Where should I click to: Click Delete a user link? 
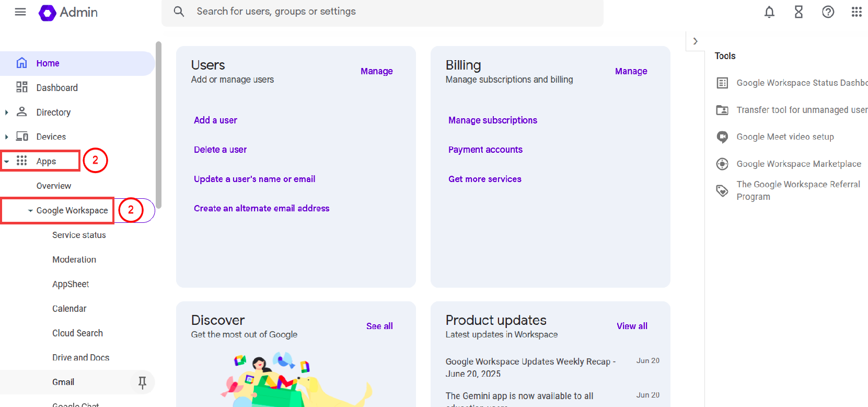pos(220,150)
